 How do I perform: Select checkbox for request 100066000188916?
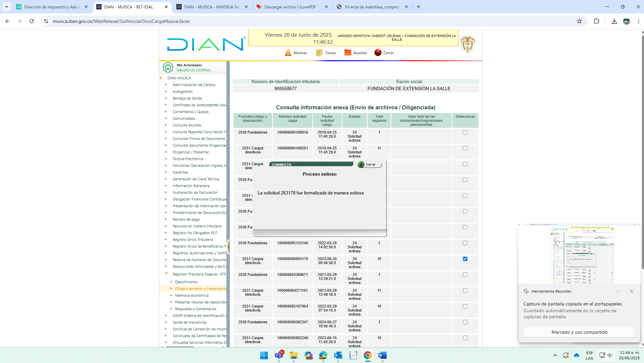(465, 133)
